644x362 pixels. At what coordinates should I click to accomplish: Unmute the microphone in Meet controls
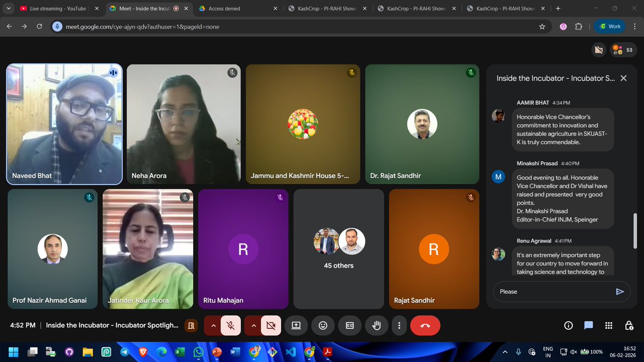(x=230, y=326)
